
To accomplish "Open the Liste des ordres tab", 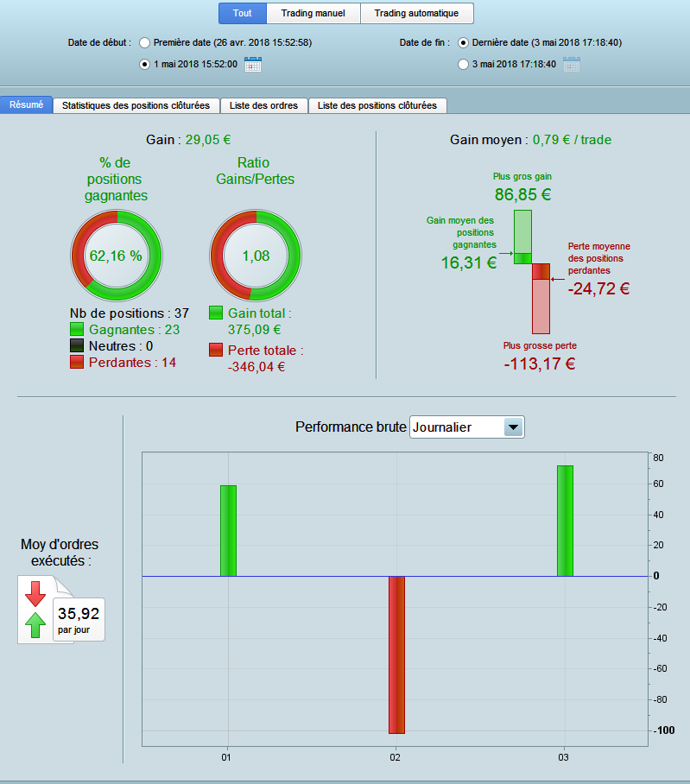I will 263,105.
